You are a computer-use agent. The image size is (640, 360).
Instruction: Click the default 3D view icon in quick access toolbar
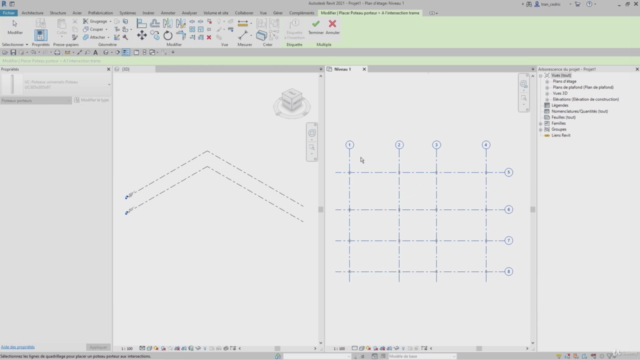tap(106, 52)
